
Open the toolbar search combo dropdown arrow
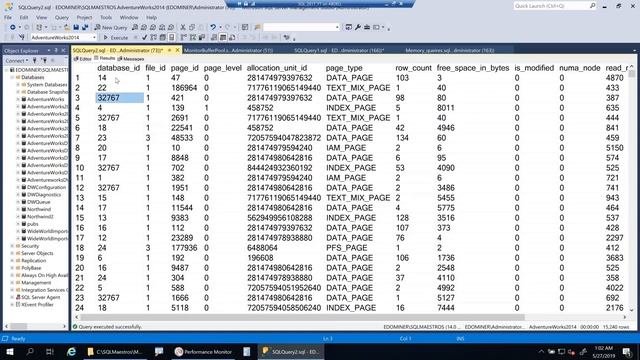click(x=337, y=27)
